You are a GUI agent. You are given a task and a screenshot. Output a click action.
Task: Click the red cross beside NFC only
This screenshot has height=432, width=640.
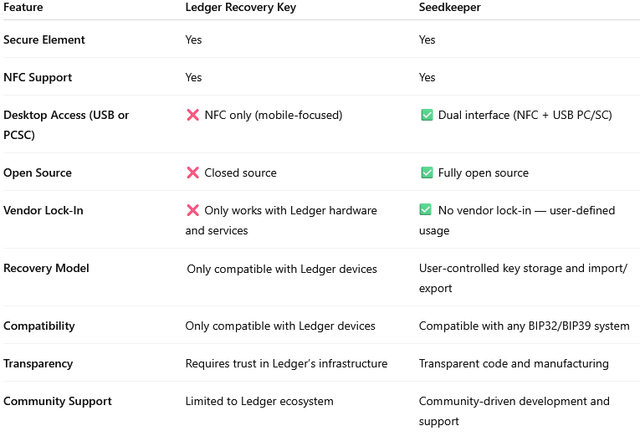tap(193, 115)
